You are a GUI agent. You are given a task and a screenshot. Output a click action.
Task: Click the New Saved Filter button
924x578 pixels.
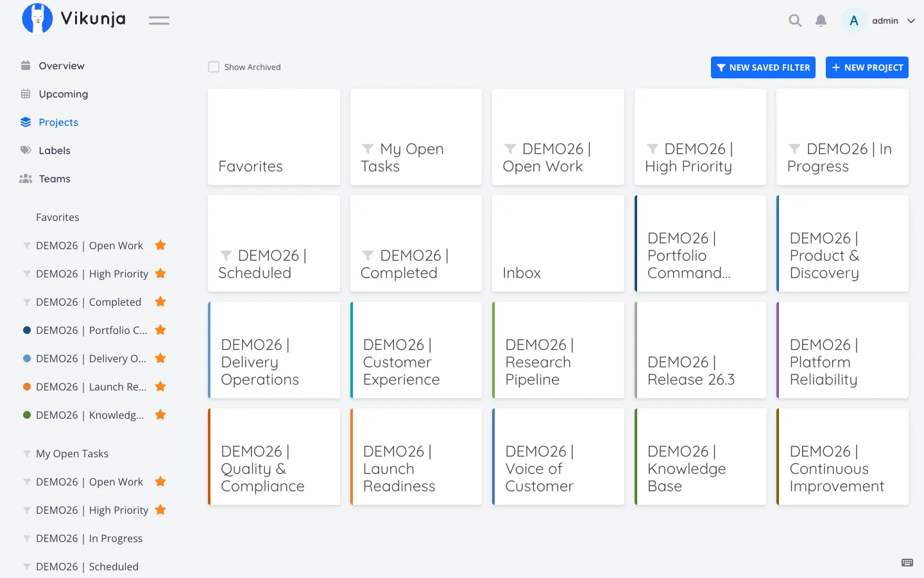[763, 67]
